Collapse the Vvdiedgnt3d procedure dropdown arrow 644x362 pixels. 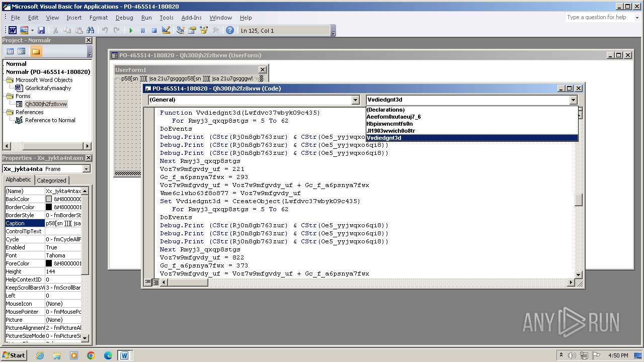[x=573, y=100]
